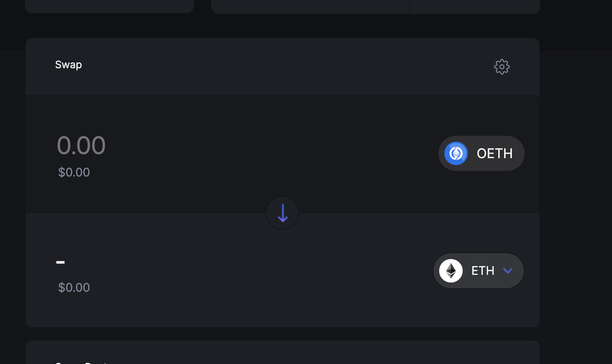
Task: Click the output amount field showing a dash
Action: pos(61,262)
